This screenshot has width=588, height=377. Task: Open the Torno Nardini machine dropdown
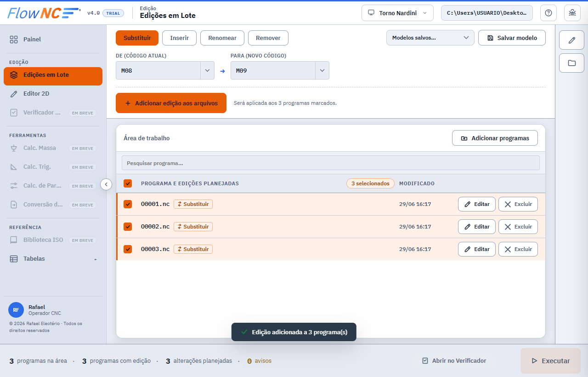(x=397, y=13)
